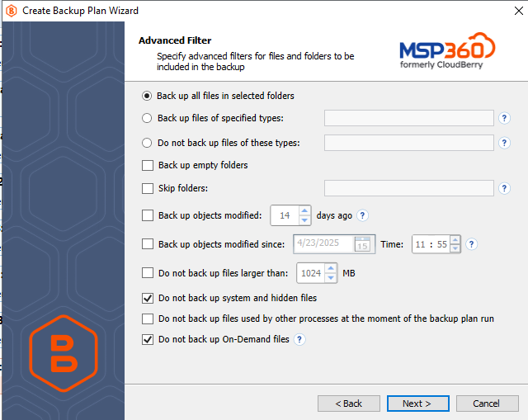Viewport: 528px width, 420px height.
Task: Open help for specified file types
Action: click(504, 118)
